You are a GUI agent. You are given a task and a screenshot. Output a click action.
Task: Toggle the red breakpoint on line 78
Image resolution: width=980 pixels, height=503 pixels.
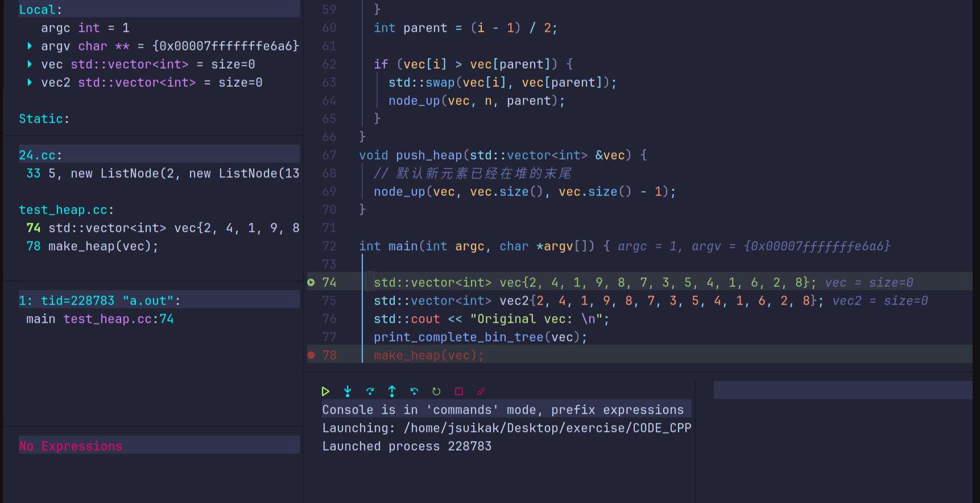coord(311,355)
